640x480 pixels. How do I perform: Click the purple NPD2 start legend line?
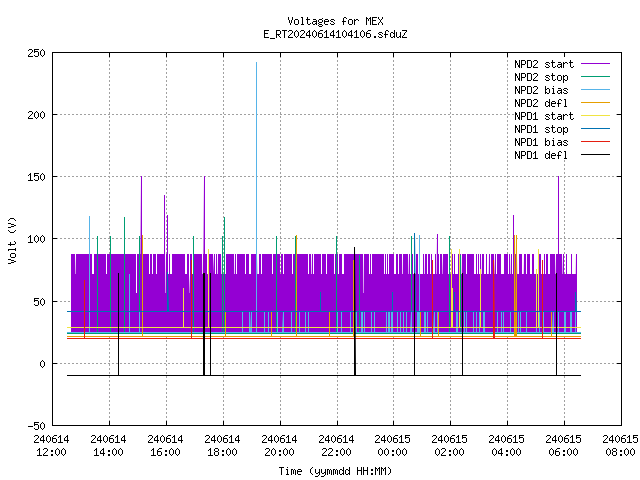tap(595, 64)
